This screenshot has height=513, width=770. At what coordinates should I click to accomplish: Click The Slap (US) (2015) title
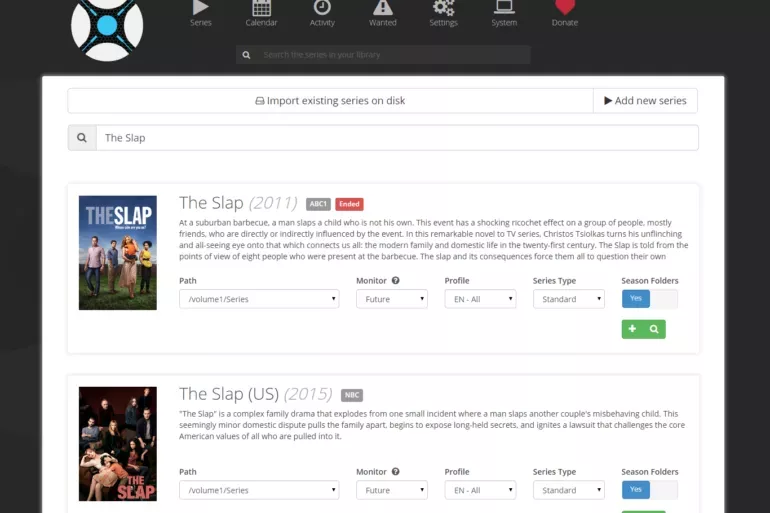255,394
